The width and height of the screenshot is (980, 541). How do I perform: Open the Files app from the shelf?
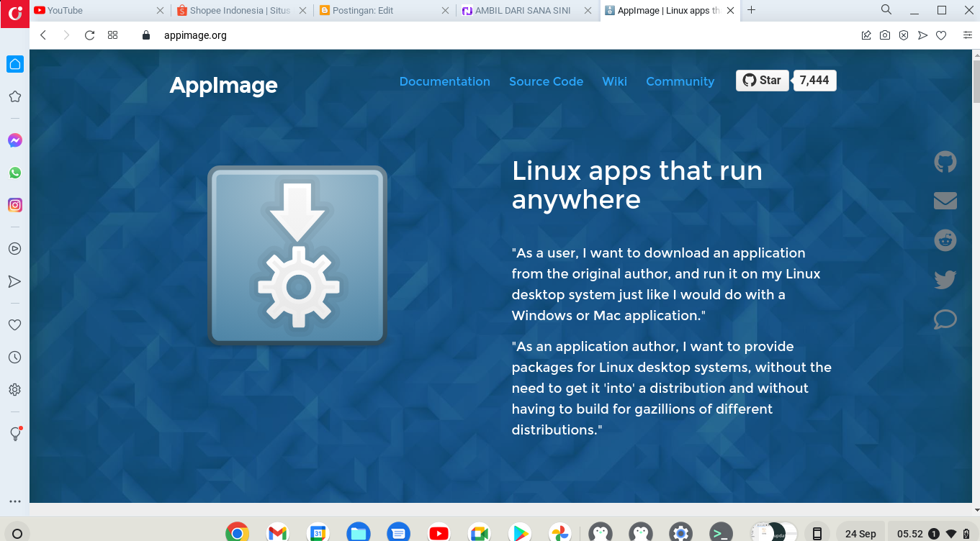coord(358,533)
